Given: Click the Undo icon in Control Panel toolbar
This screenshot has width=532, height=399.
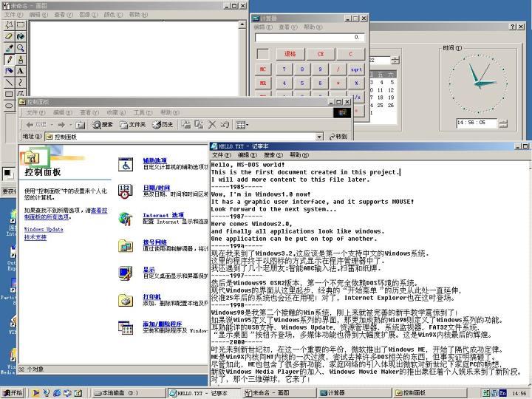Looking at the screenshot, I should 225,125.
